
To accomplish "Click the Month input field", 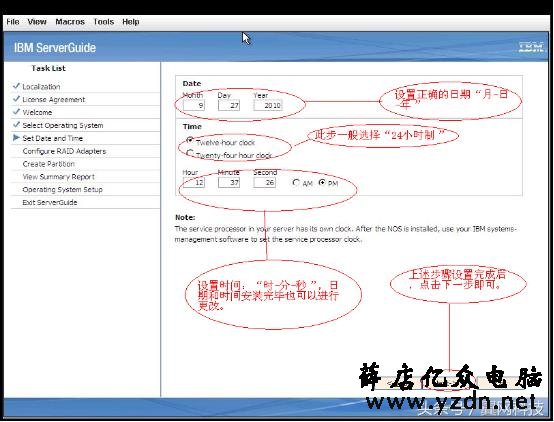I will click(x=194, y=105).
